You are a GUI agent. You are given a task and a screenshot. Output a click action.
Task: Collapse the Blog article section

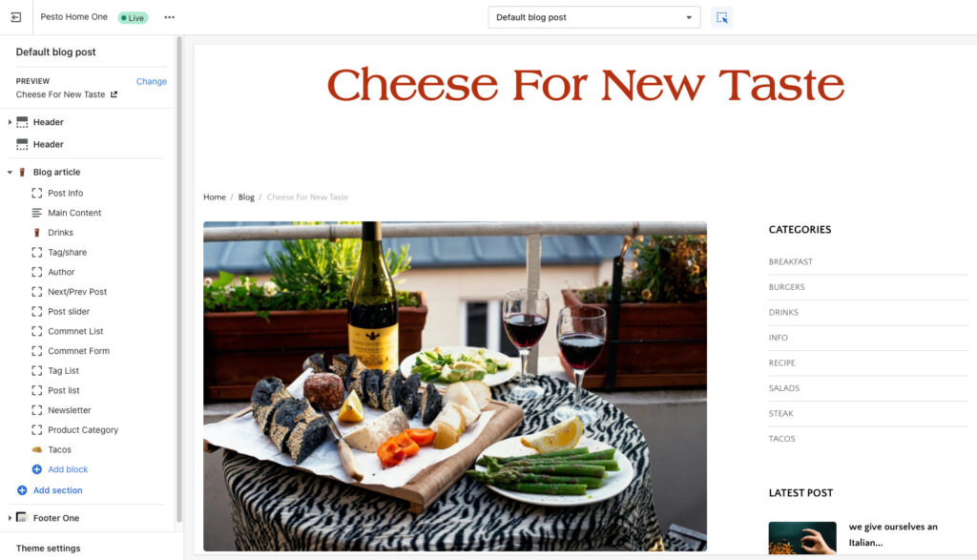10,172
